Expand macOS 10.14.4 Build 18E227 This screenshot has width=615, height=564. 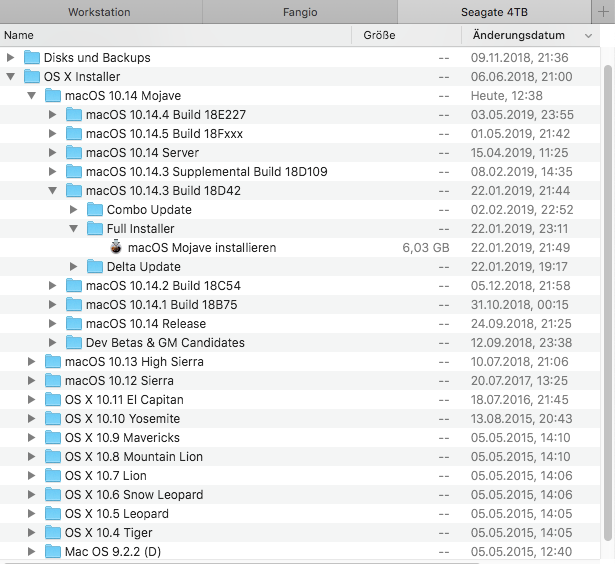pyautogui.click(x=52, y=115)
